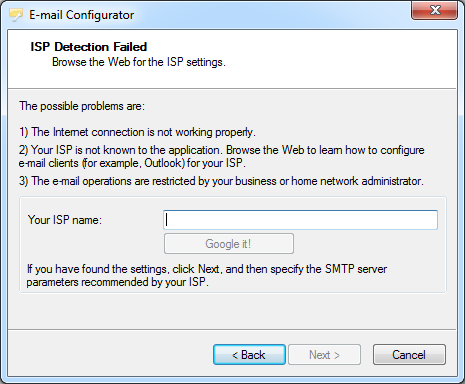The width and height of the screenshot is (465, 384).
Task: Click problem 1 about Internet connection
Action: coord(137,132)
